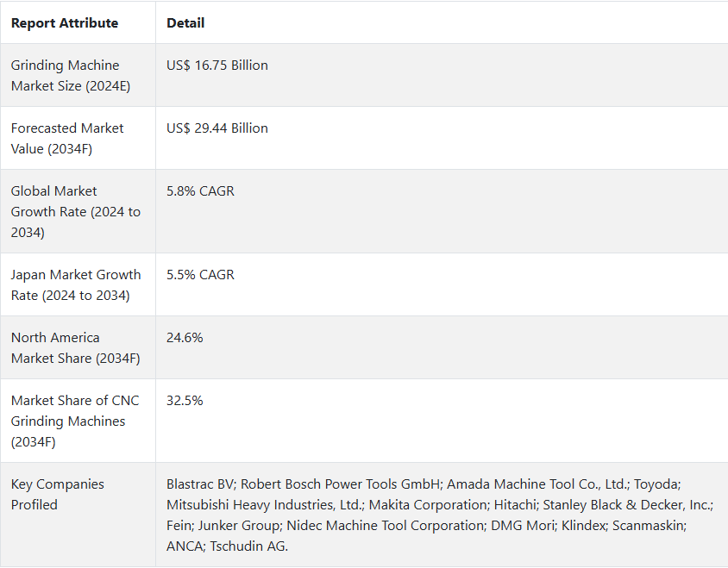Click 'Stanley Black & Decker, Inc.' text
728x568 pixels.
coord(628,505)
